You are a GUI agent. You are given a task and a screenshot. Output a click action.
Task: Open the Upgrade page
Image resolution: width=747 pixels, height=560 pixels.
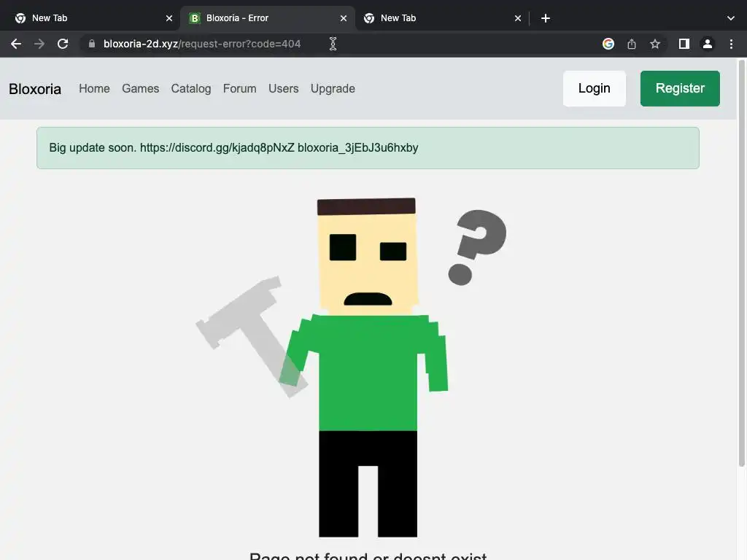pyautogui.click(x=333, y=88)
